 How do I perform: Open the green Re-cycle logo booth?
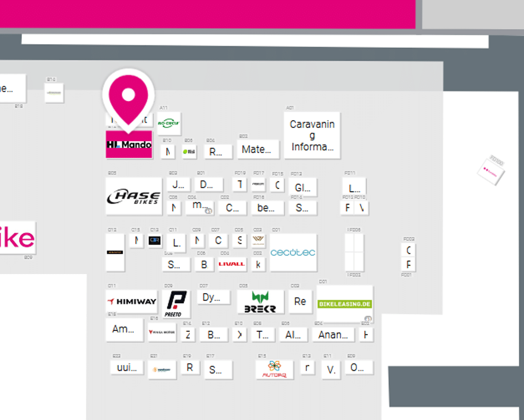point(169,123)
